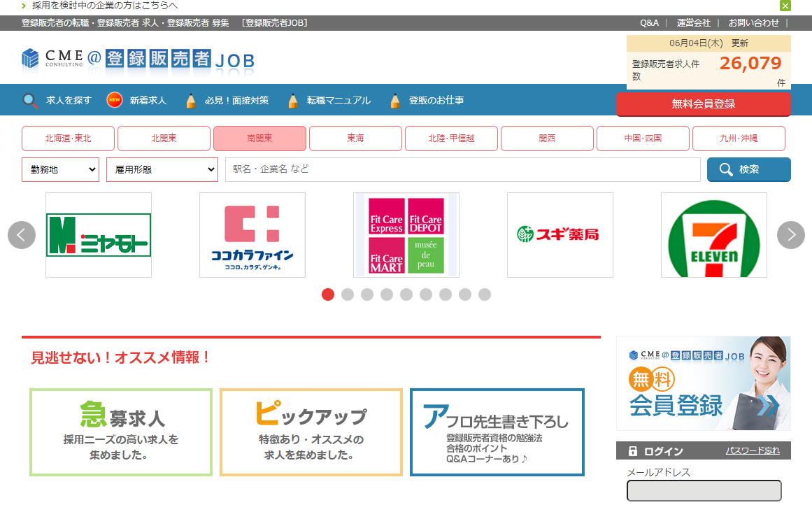812x505 pixels.
Task: Click the red NEW badge icon
Action: (x=115, y=100)
